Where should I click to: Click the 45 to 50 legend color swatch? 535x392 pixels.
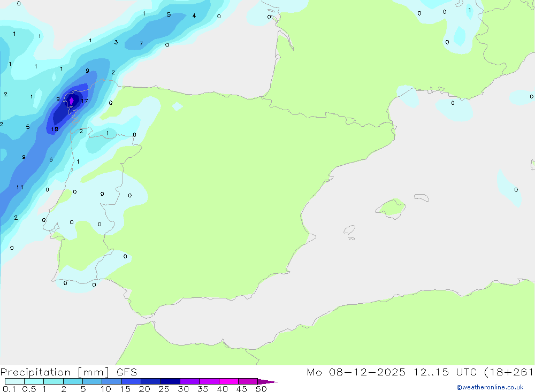248,381
